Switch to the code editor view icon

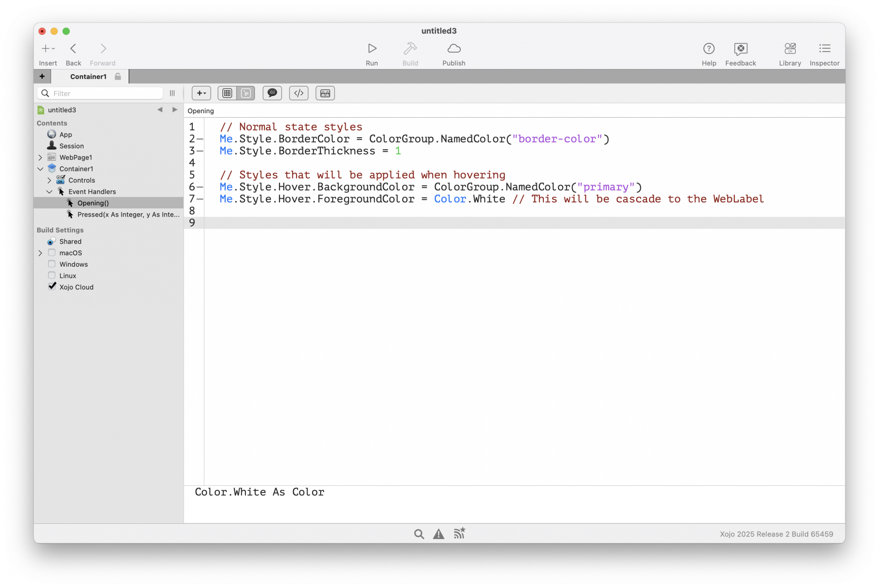click(246, 93)
